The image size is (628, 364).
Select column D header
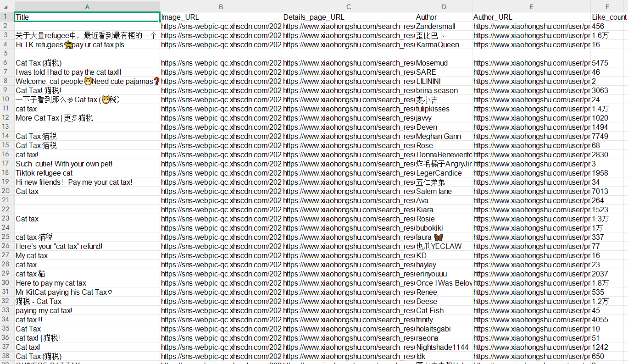point(444,6)
